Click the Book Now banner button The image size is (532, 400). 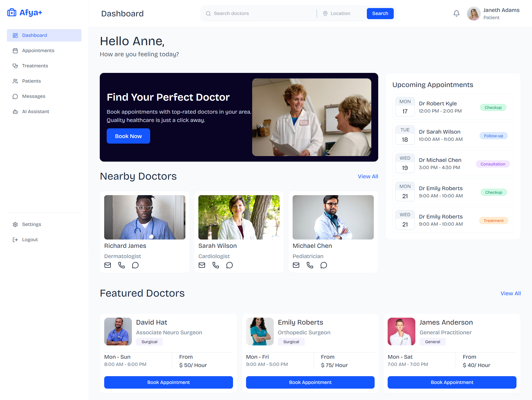(x=128, y=136)
